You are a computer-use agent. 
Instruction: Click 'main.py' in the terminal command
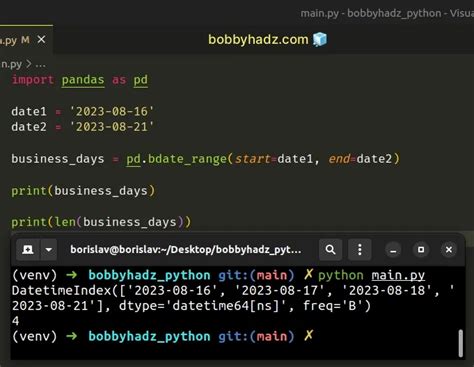[x=398, y=275]
